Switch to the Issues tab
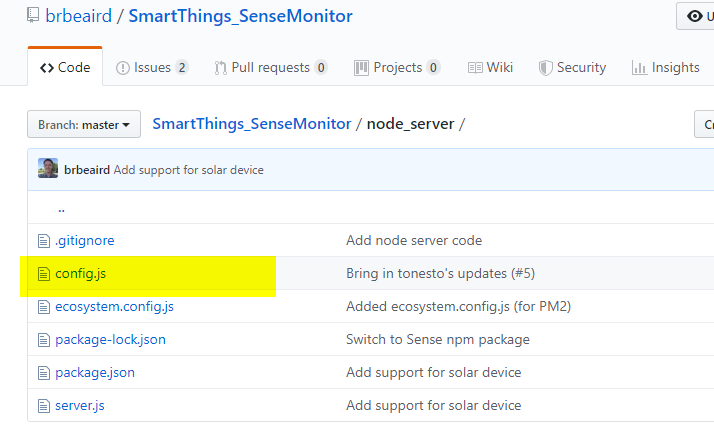 coord(152,67)
